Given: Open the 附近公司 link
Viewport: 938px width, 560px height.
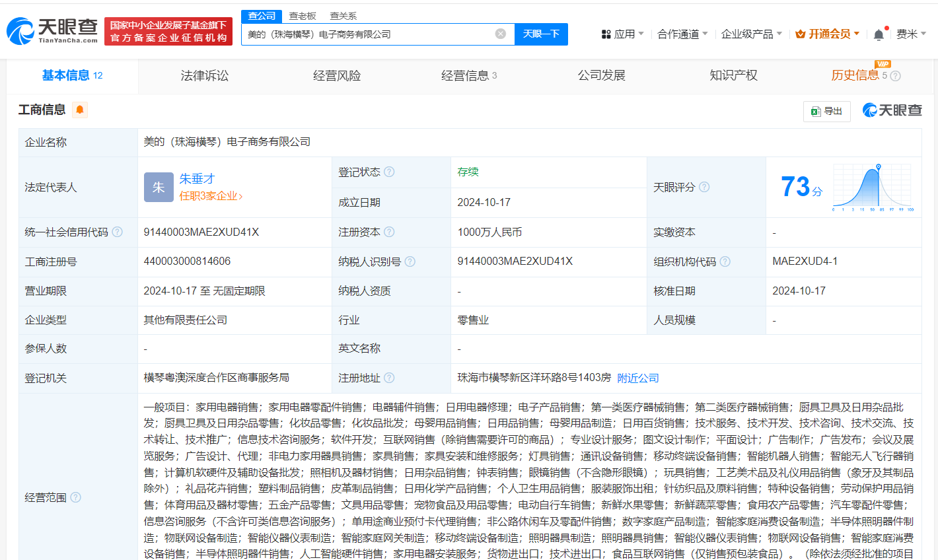Looking at the screenshot, I should click(637, 377).
